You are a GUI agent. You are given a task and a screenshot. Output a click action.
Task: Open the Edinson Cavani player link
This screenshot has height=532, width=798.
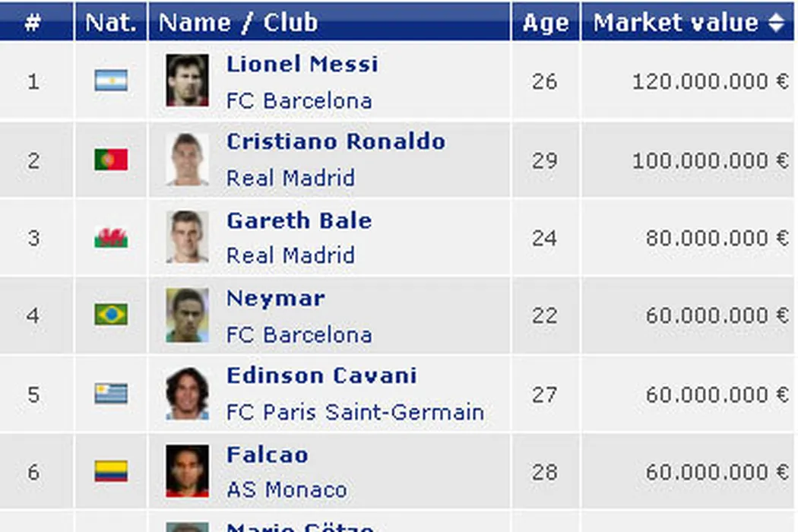321,375
